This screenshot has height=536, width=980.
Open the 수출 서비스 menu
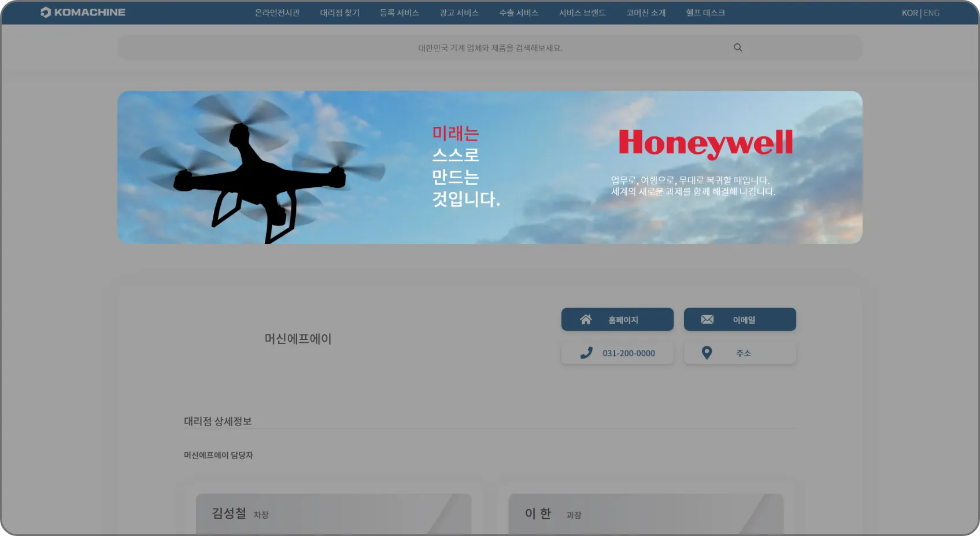click(x=519, y=13)
